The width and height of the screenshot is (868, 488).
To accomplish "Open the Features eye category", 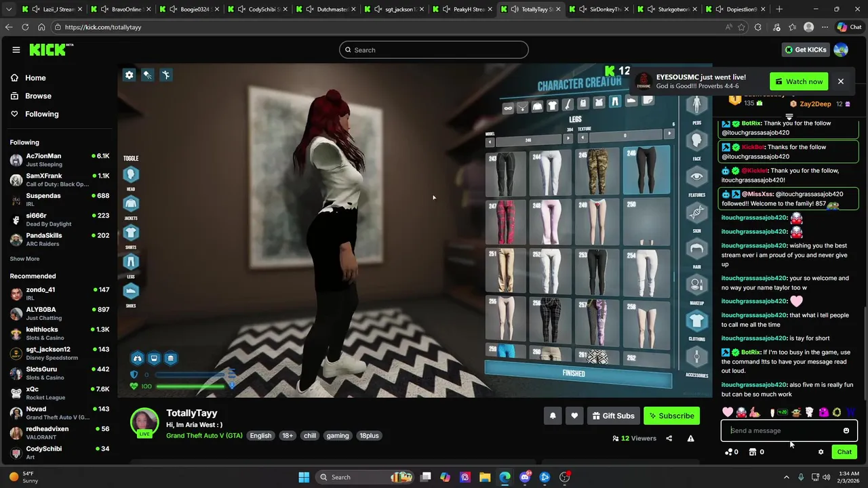I will 696,178.
